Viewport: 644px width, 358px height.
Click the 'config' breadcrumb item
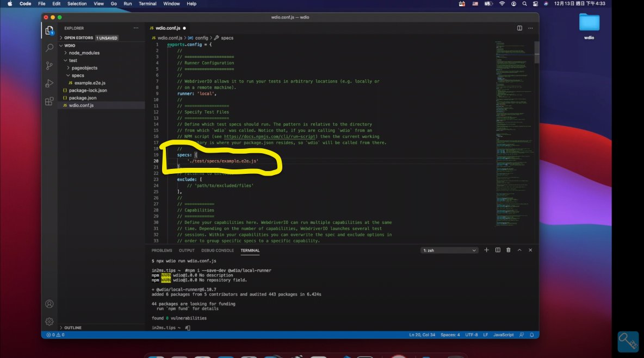click(201, 38)
